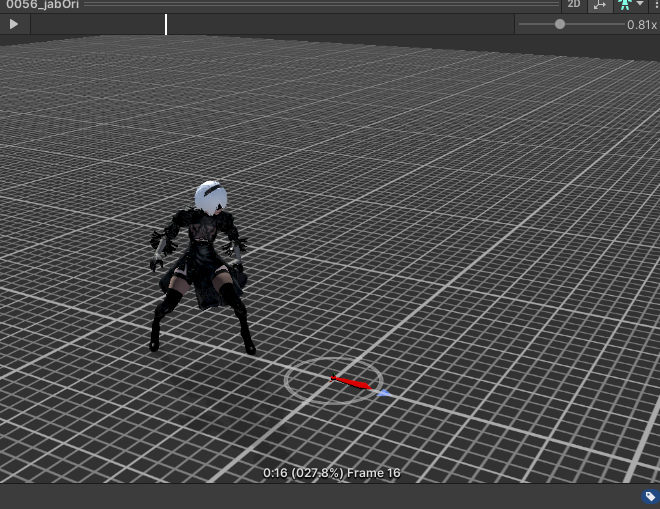Toggle the 2D preview mode button
Viewport: 660px width, 509px height.
(x=574, y=5)
